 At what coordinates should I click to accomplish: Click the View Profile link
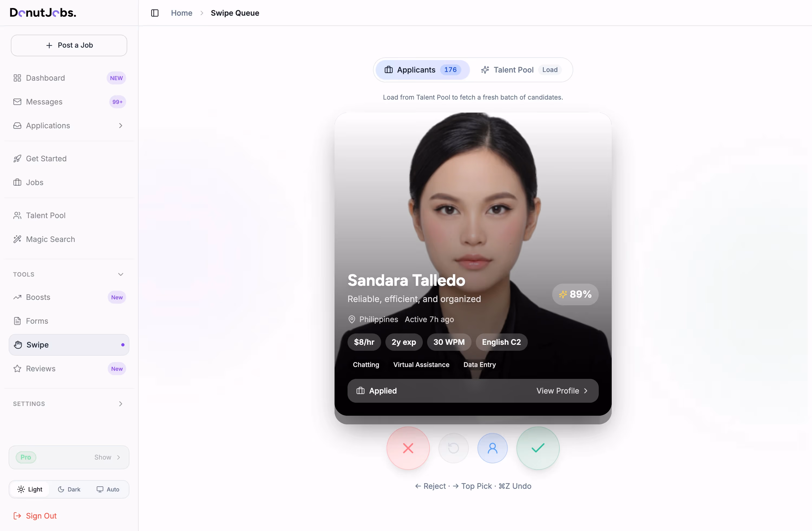[562, 391]
